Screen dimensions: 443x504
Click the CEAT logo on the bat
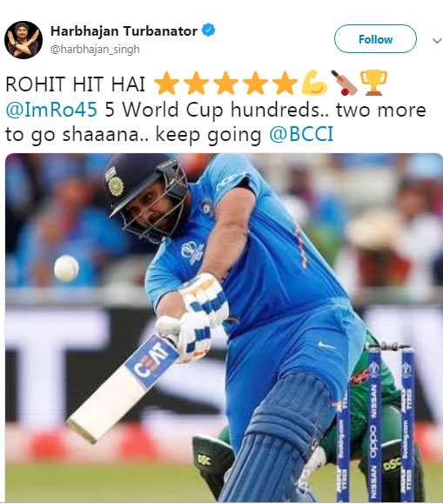pyautogui.click(x=151, y=360)
